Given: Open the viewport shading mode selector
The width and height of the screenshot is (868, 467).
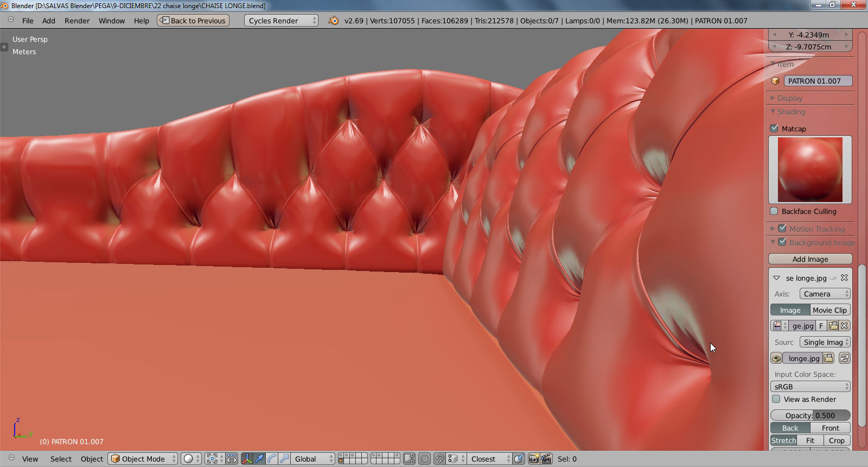Looking at the screenshot, I should point(191,459).
